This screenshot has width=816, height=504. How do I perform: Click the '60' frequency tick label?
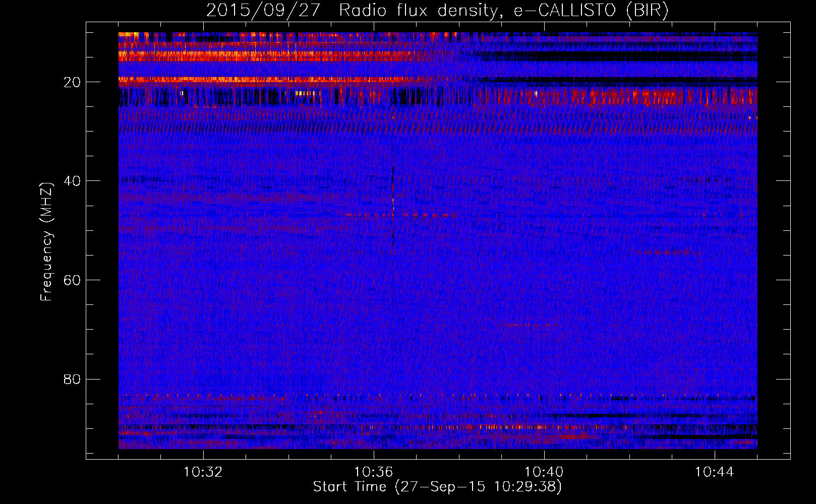pos(73,280)
